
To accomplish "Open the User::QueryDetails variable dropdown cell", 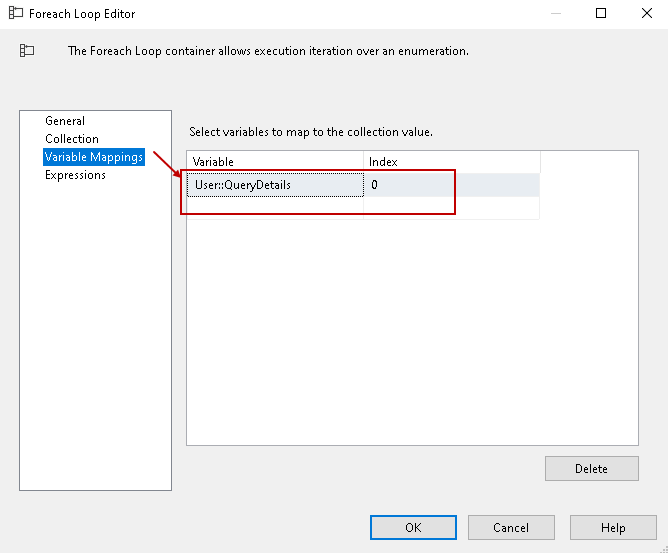I will (275, 185).
